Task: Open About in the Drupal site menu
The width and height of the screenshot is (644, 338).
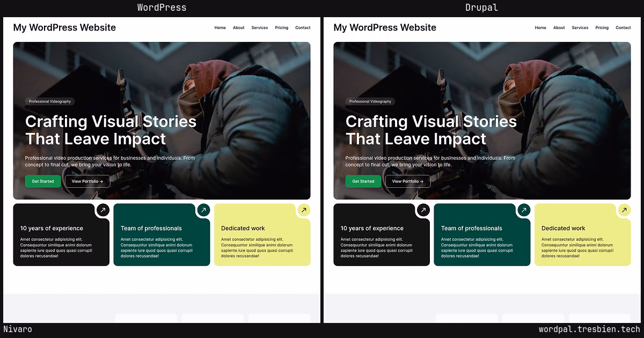Action: point(559,28)
